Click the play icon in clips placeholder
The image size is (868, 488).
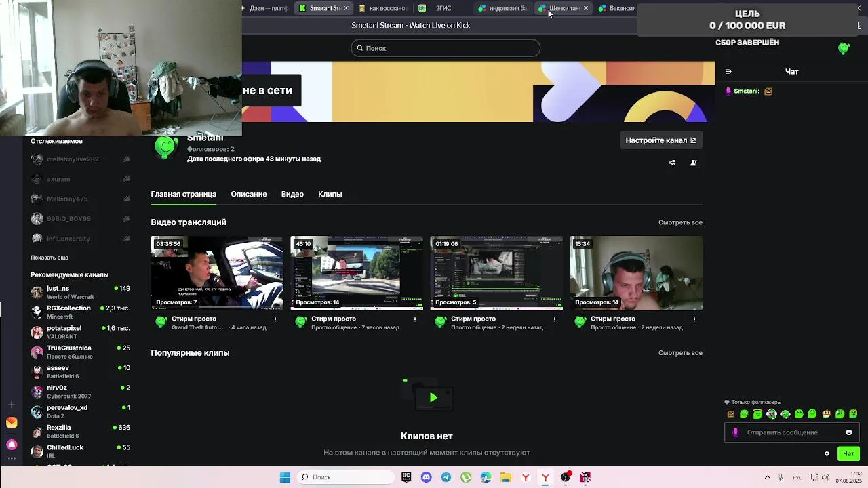pyautogui.click(x=433, y=398)
